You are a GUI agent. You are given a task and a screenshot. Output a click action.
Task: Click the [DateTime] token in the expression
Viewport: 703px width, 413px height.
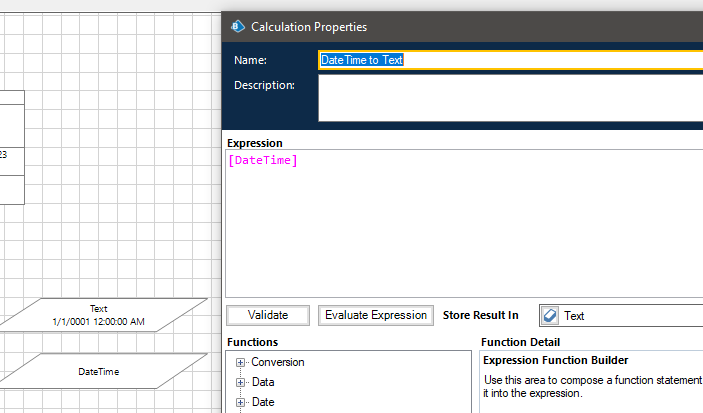[x=263, y=161]
